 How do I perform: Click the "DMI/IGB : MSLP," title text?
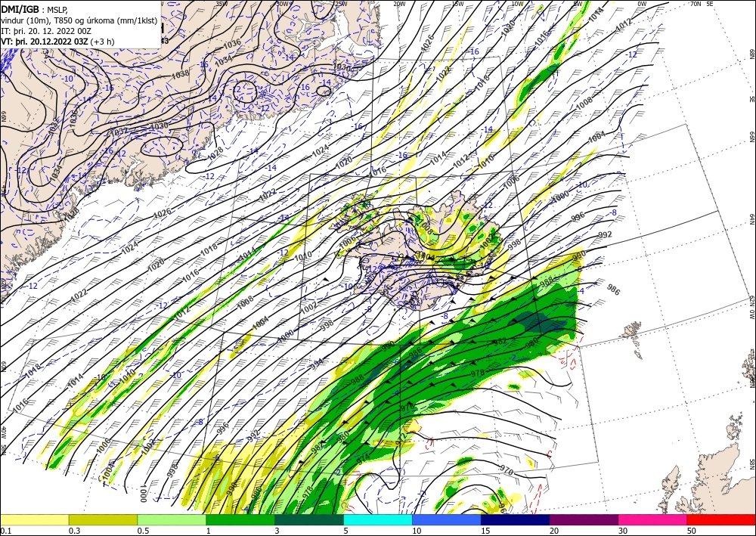pos(34,8)
